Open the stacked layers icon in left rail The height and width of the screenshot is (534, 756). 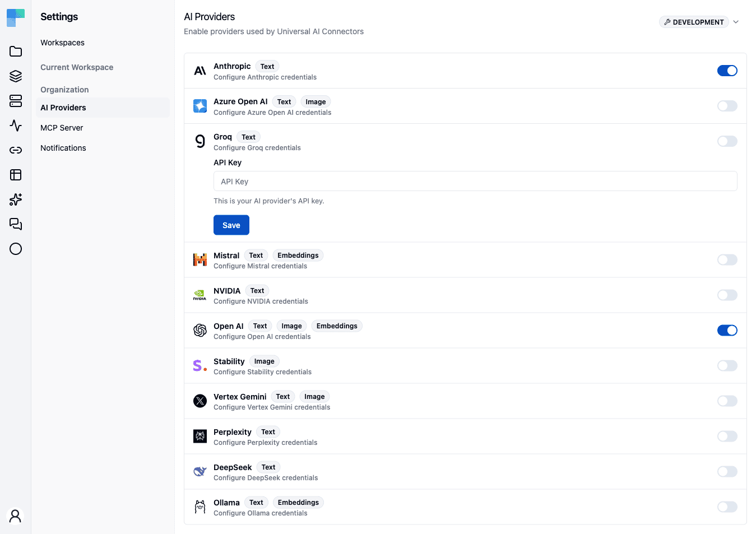tap(16, 76)
